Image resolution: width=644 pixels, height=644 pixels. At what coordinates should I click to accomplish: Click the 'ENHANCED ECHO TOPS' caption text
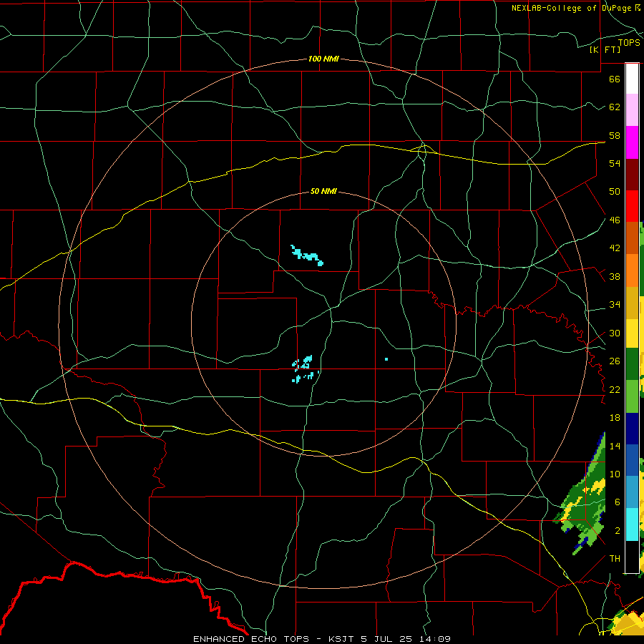click(x=251, y=639)
